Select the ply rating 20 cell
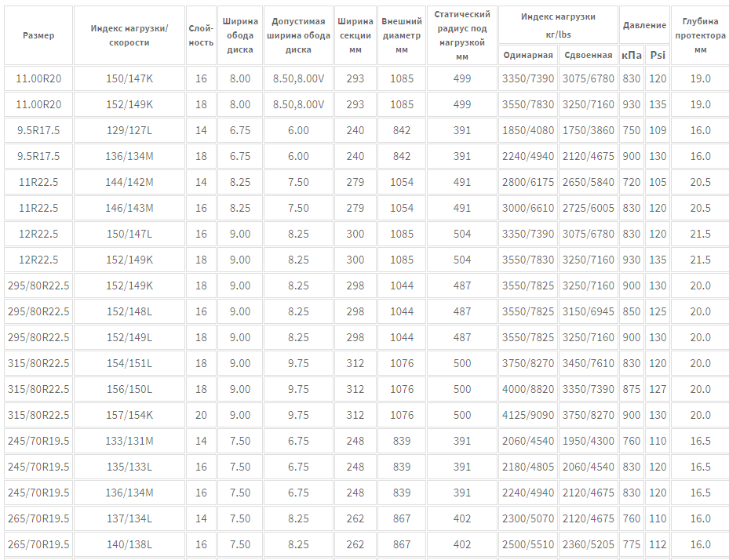Screen dimensions: 729x560 (x=201, y=415)
